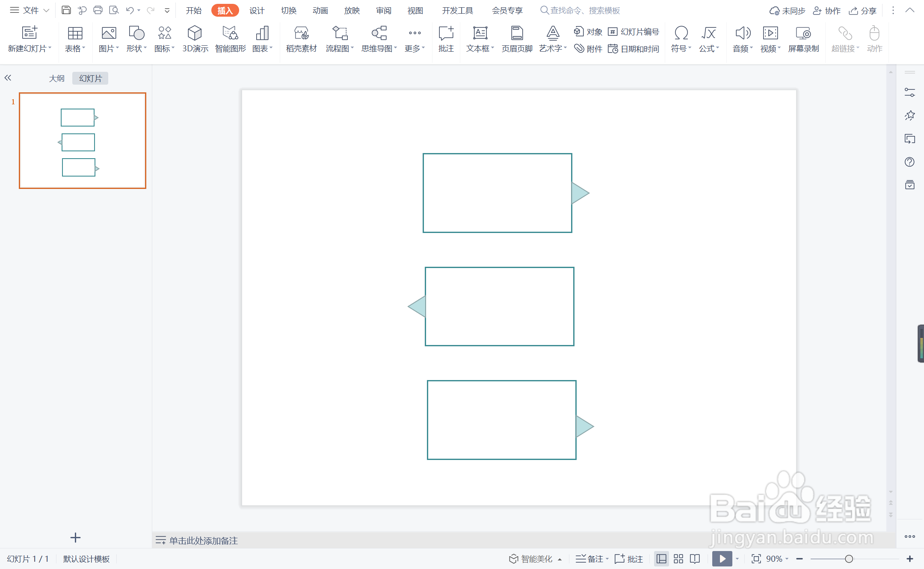924x569 pixels.
Task: Switch to slide sorter grid view
Action: pyautogui.click(x=678, y=559)
